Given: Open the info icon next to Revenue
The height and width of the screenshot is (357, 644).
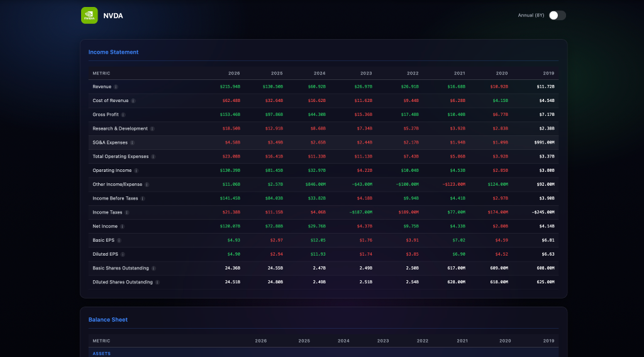Looking at the screenshot, I should (x=116, y=87).
